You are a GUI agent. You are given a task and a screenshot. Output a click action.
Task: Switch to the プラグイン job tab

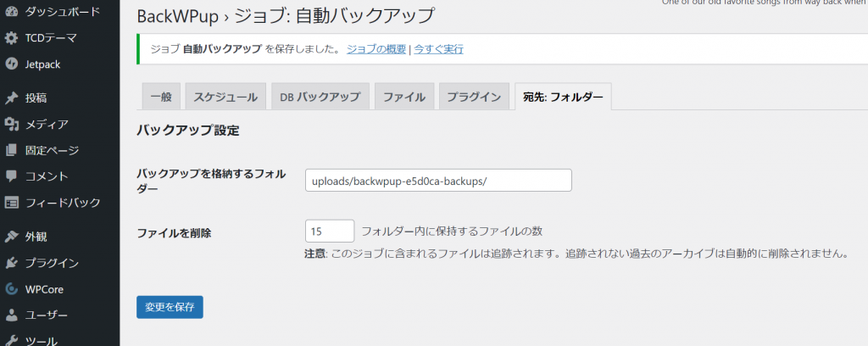[474, 97]
